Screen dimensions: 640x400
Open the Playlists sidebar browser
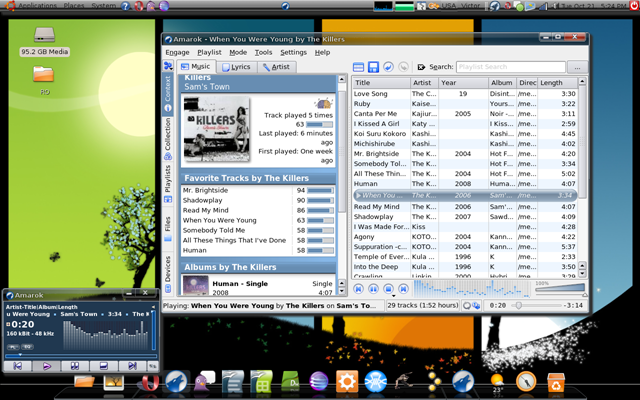[168, 183]
